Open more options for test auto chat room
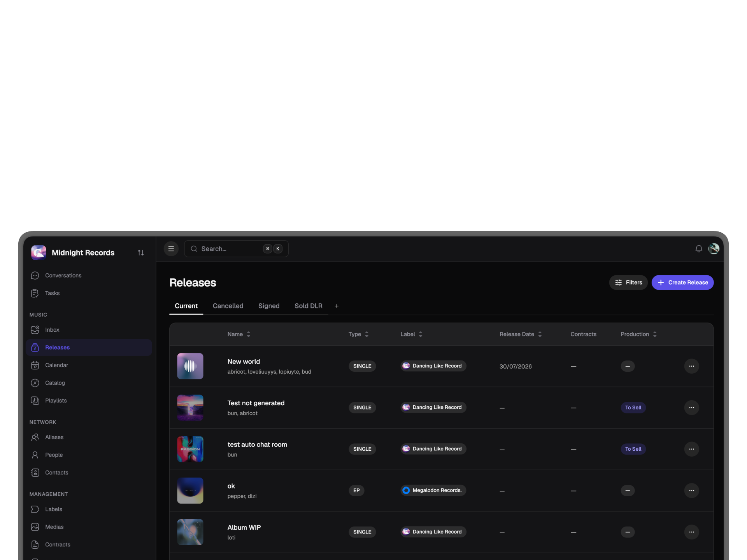This screenshot has width=747, height=560. [691, 449]
